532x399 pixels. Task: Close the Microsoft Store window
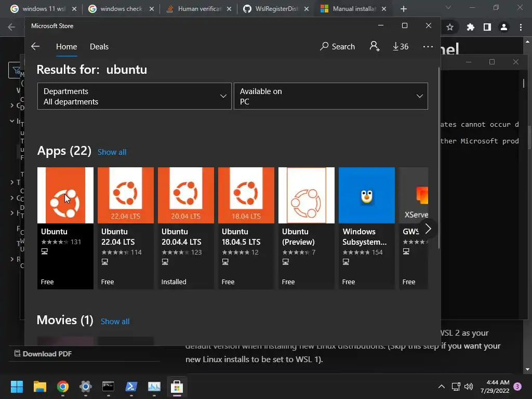pos(429,26)
